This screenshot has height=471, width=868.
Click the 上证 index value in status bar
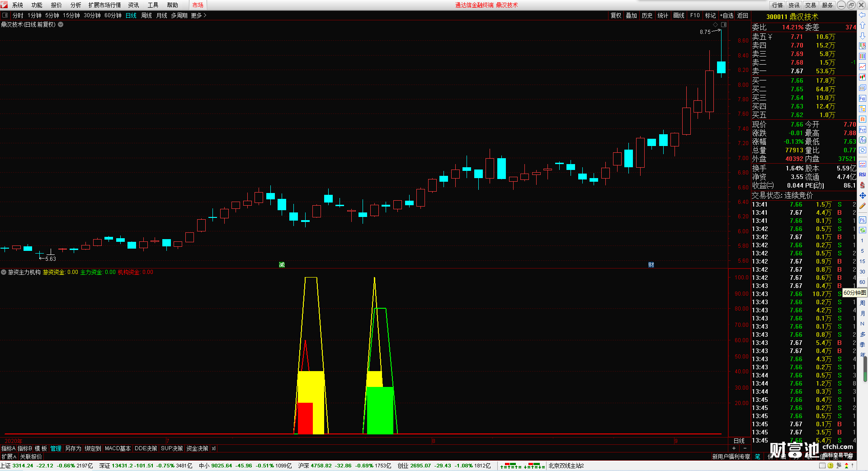tap(23, 466)
